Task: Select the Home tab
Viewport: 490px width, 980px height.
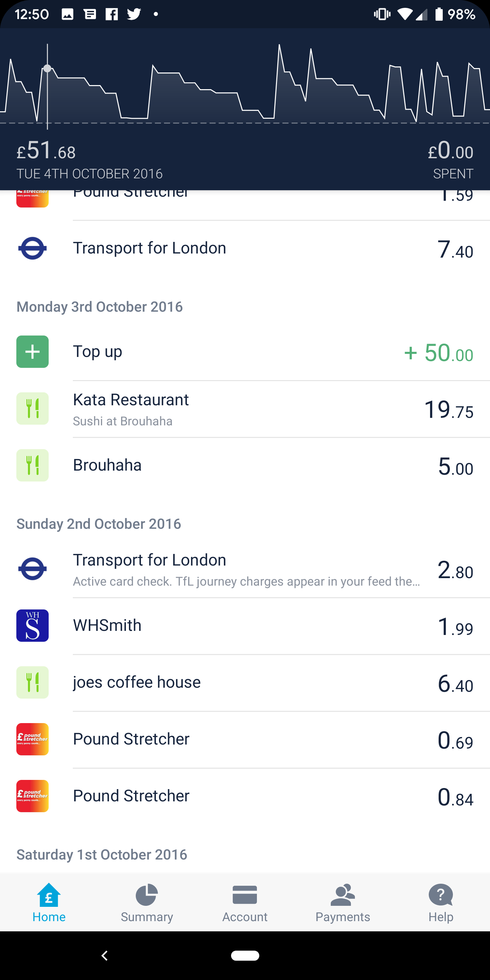Action: pyautogui.click(x=49, y=902)
